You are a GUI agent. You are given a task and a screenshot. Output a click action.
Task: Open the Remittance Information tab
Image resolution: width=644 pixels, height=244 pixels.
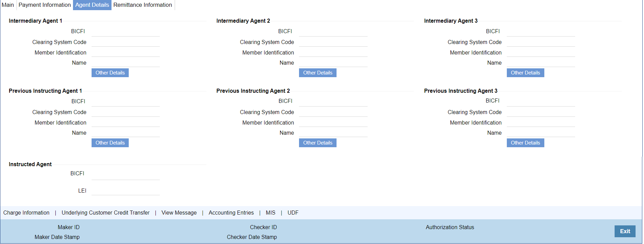pos(143,5)
